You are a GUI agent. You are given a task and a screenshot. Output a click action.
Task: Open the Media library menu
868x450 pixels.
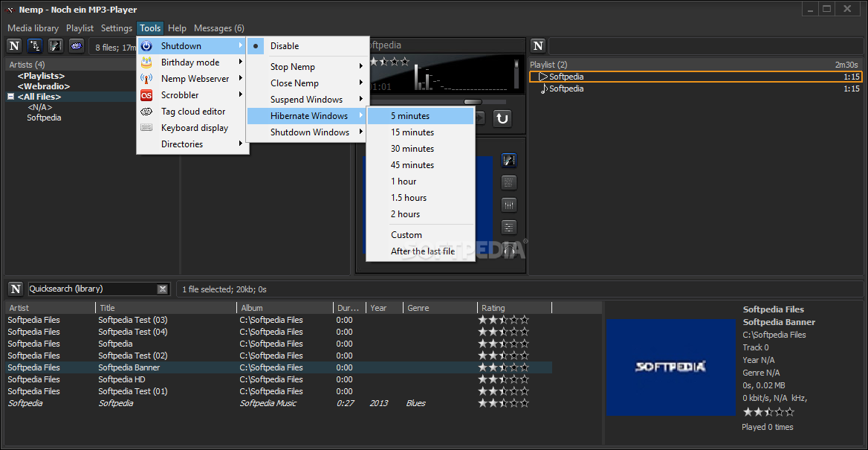click(33, 28)
